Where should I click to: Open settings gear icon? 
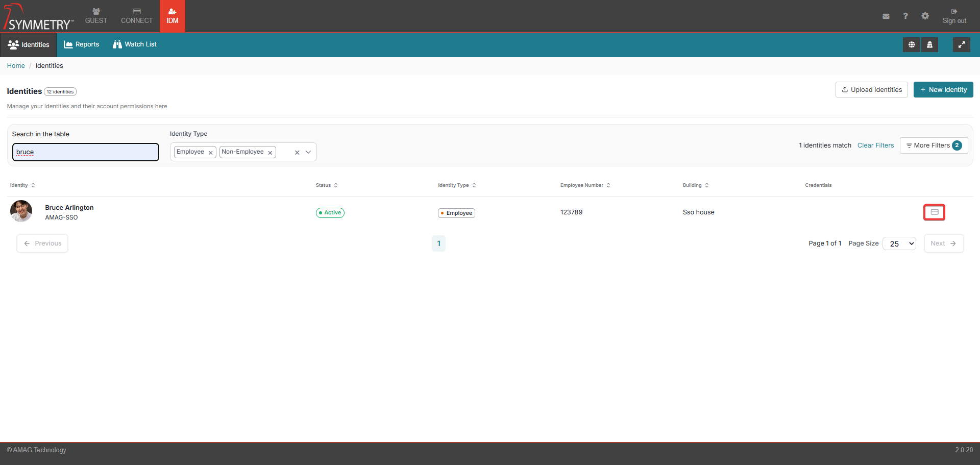coord(925,16)
